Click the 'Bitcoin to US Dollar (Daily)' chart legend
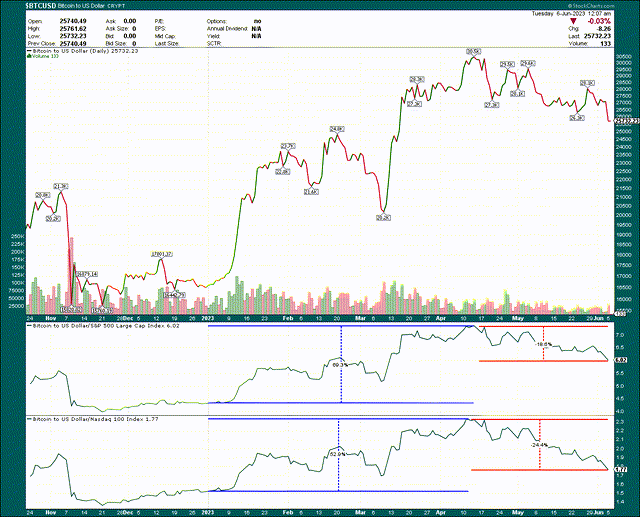The image size is (640, 517). (x=85, y=51)
